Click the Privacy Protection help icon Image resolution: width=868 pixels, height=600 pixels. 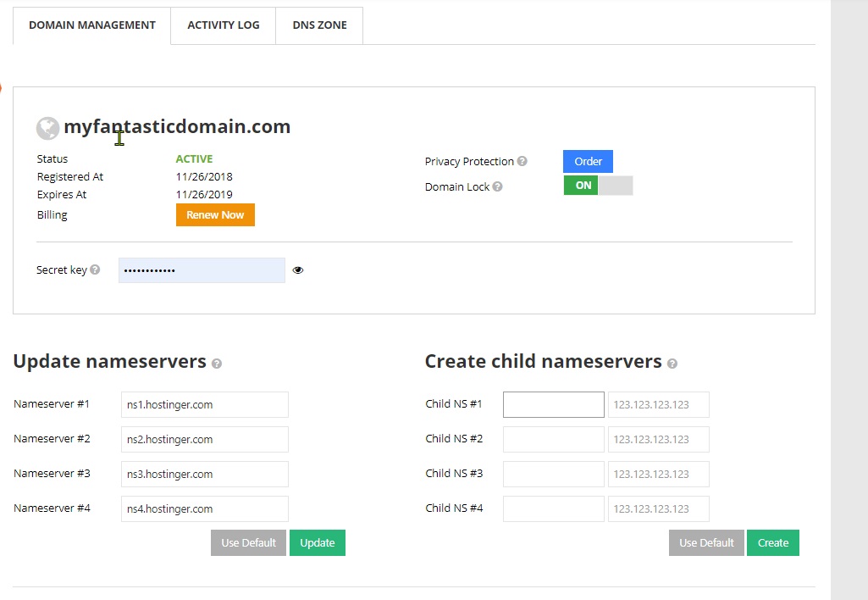click(x=522, y=161)
